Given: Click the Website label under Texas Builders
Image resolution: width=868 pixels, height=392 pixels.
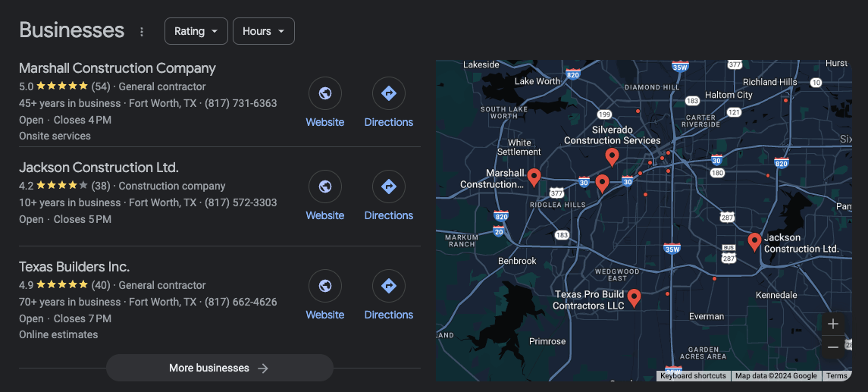Looking at the screenshot, I should point(325,315).
